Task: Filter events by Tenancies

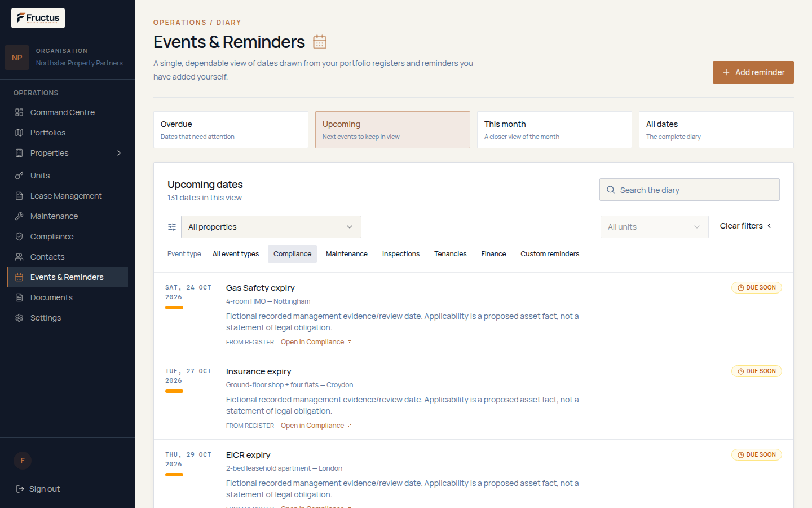Action: 451,254
